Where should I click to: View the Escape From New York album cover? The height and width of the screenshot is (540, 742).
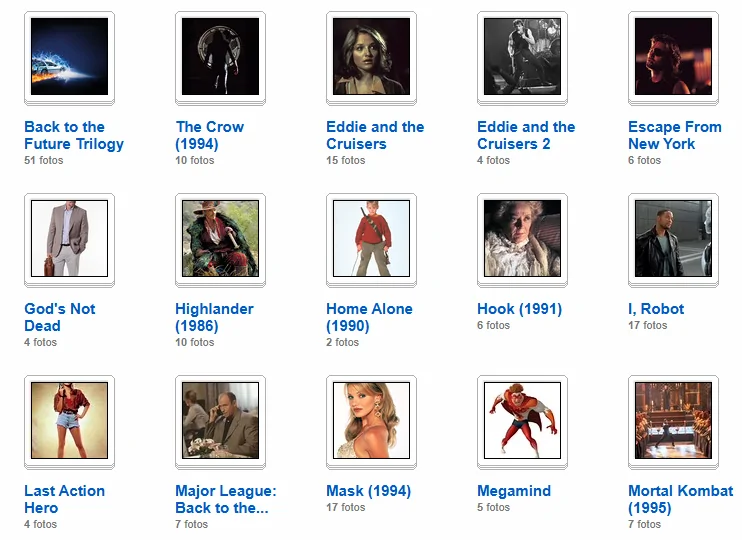pos(673,56)
